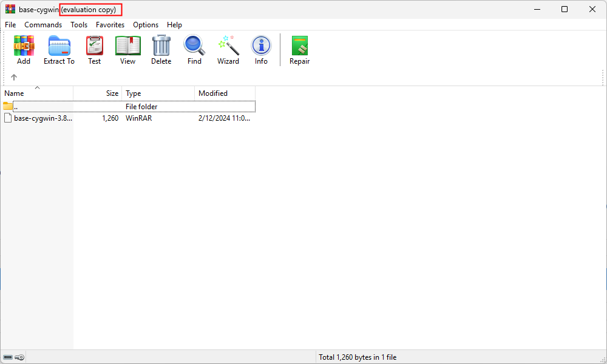Select the base-cygwin-3.8... file name
The image size is (607, 364).
[x=43, y=118]
